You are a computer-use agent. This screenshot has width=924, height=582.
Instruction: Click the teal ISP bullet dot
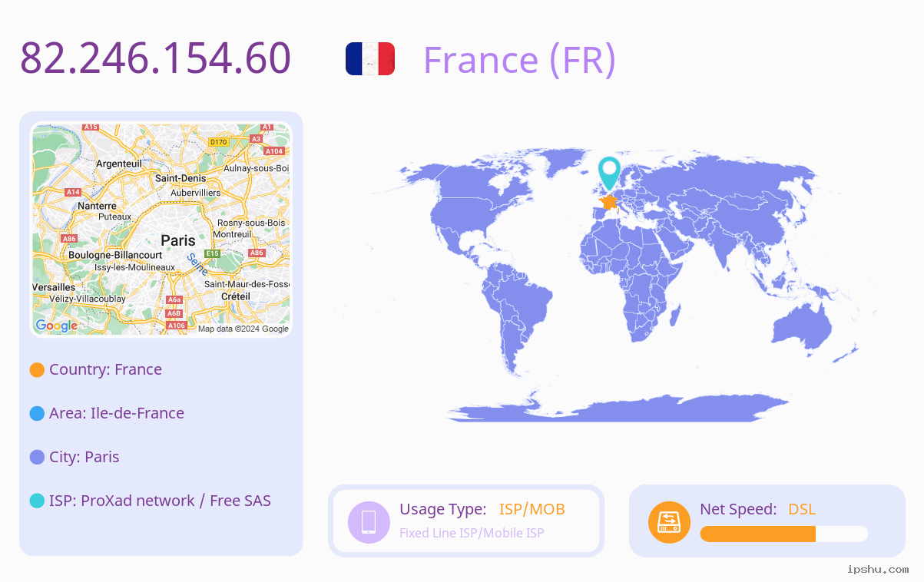tap(37, 501)
